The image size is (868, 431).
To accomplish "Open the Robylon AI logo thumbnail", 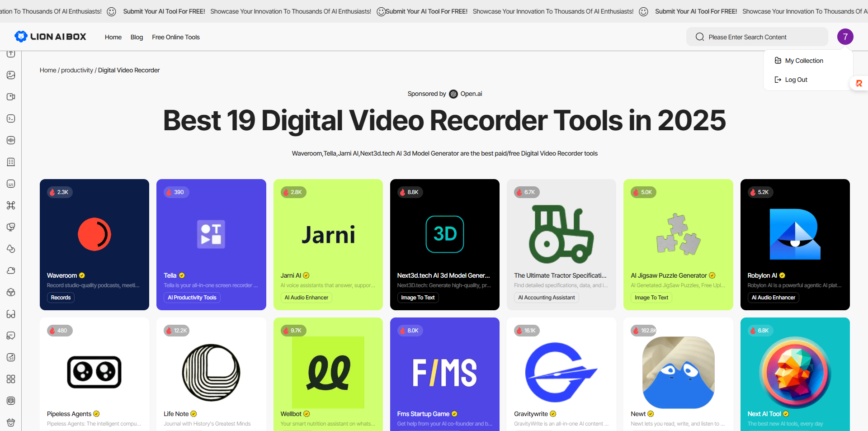I will point(795,234).
